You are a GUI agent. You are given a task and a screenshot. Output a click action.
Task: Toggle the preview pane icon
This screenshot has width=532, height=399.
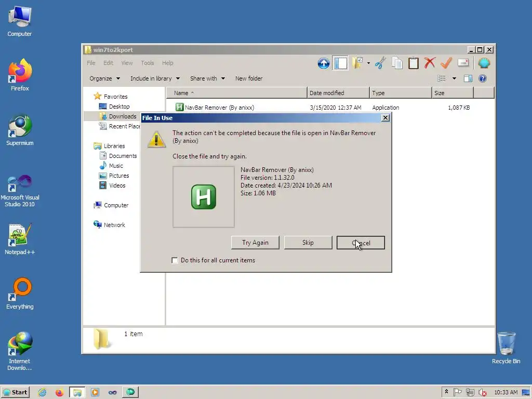pos(468,79)
